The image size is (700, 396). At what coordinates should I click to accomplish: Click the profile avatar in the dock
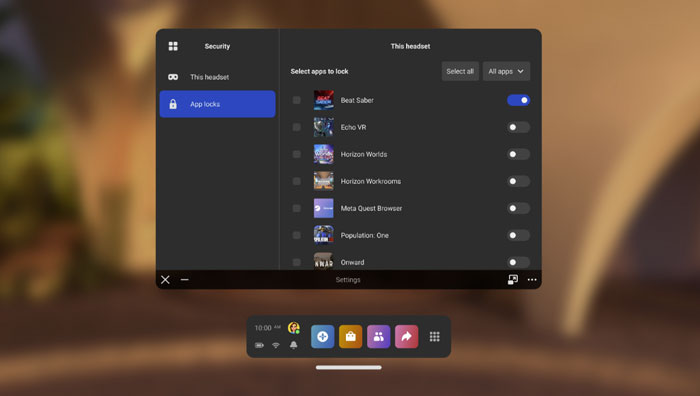(294, 328)
